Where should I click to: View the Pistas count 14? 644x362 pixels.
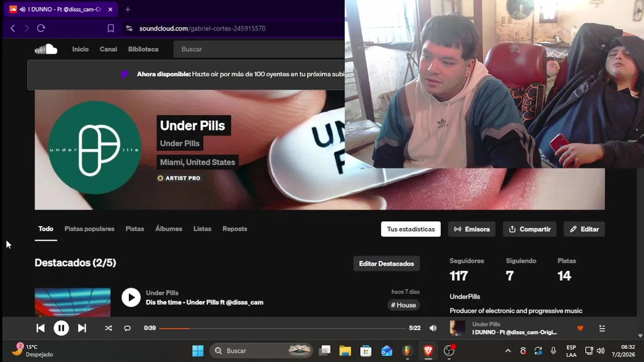coord(565,276)
